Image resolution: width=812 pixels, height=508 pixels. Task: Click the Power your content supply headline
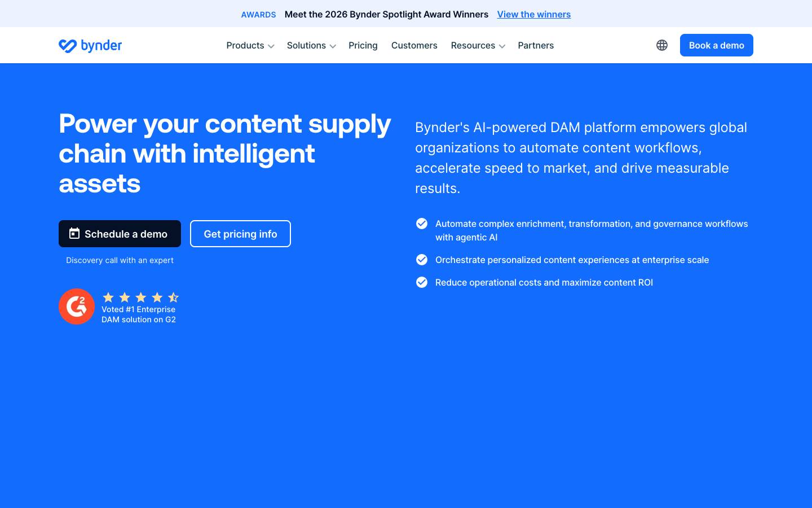tap(225, 154)
